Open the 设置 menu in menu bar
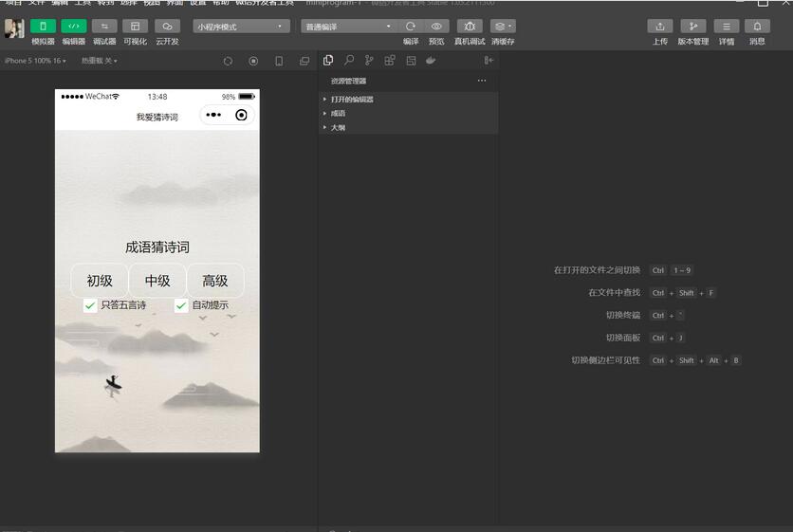This screenshot has width=793, height=532. click(197, 2)
